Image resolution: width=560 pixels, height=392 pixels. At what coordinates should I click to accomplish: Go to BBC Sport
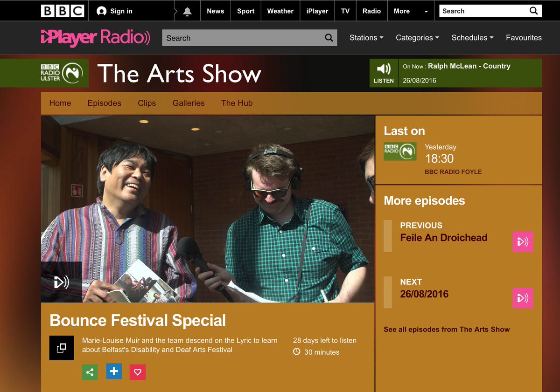(246, 11)
